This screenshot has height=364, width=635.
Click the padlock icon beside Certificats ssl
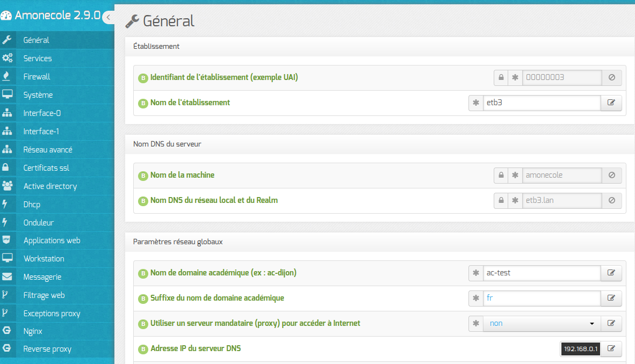pos(7,168)
